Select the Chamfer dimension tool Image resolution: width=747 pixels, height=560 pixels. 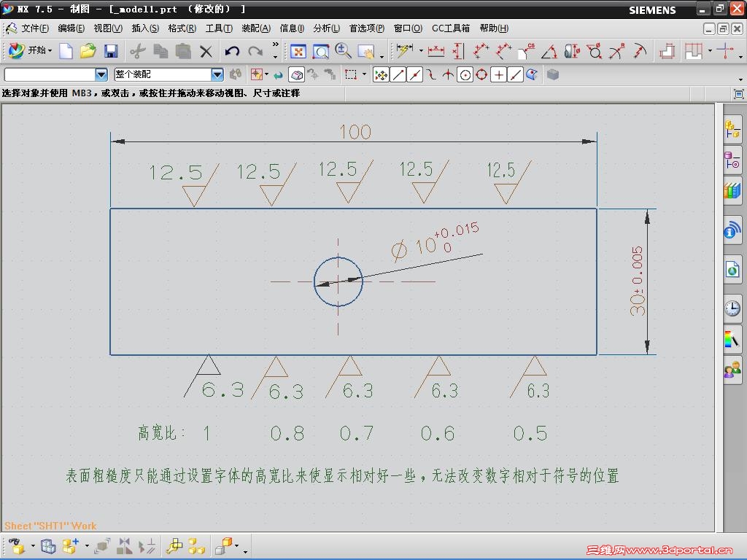527,51
